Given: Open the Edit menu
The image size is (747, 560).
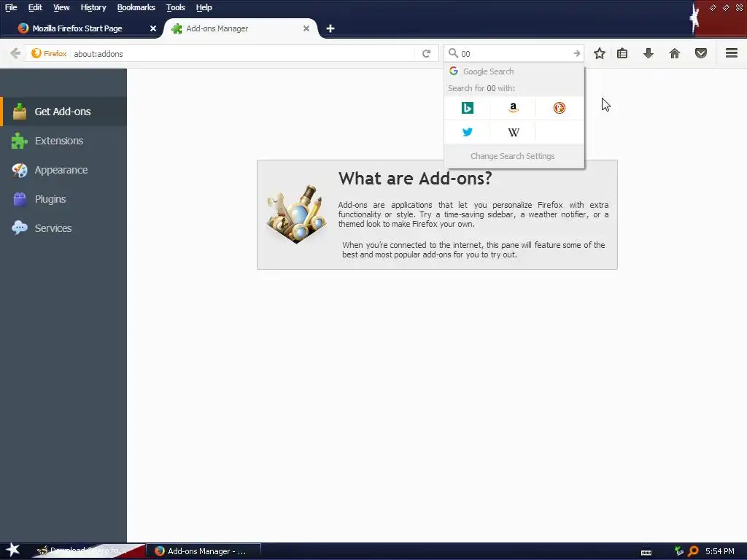Looking at the screenshot, I should [35, 7].
